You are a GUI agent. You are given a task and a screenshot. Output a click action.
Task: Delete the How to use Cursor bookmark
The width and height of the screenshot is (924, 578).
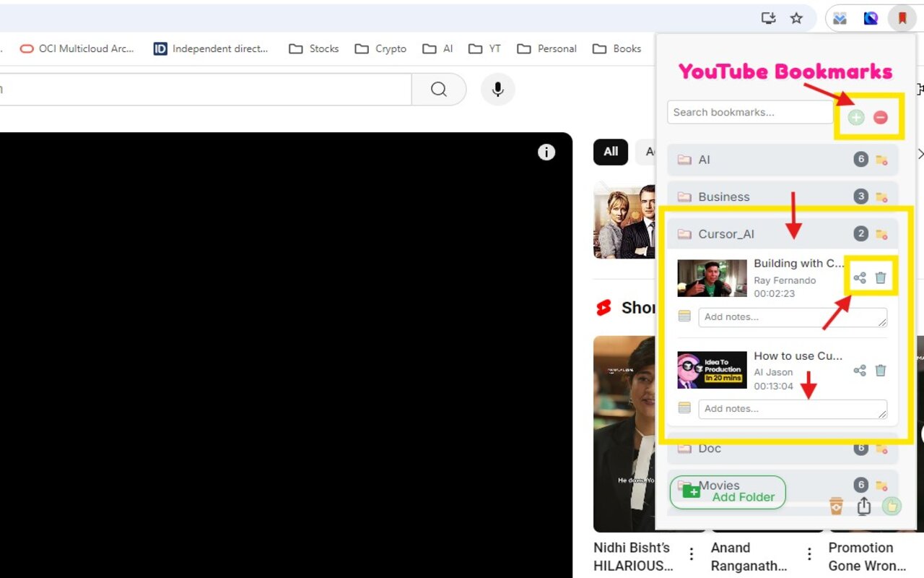pos(881,370)
